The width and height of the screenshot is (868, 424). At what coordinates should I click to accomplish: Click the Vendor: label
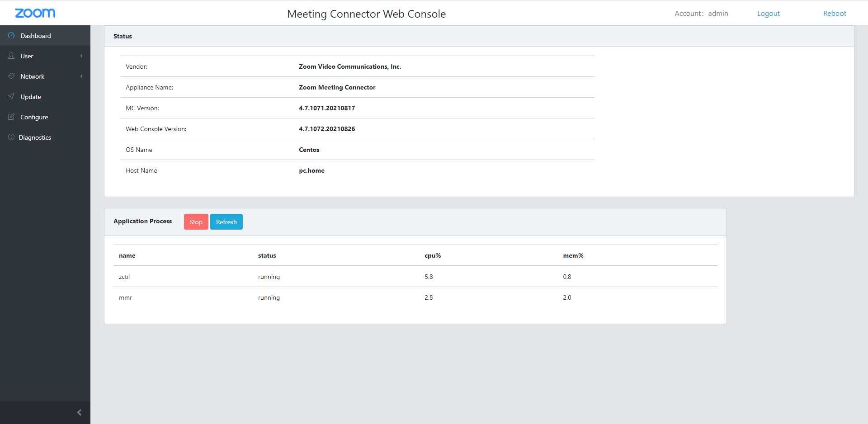click(x=137, y=66)
